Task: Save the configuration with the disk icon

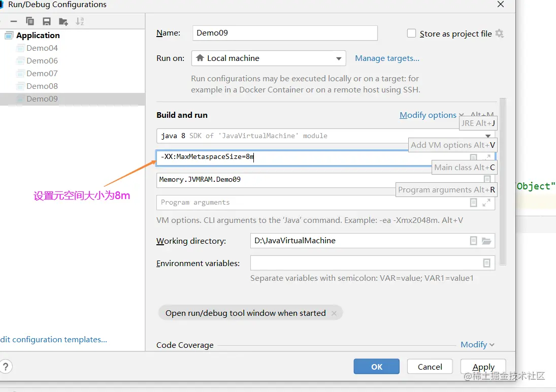Action: click(46, 21)
